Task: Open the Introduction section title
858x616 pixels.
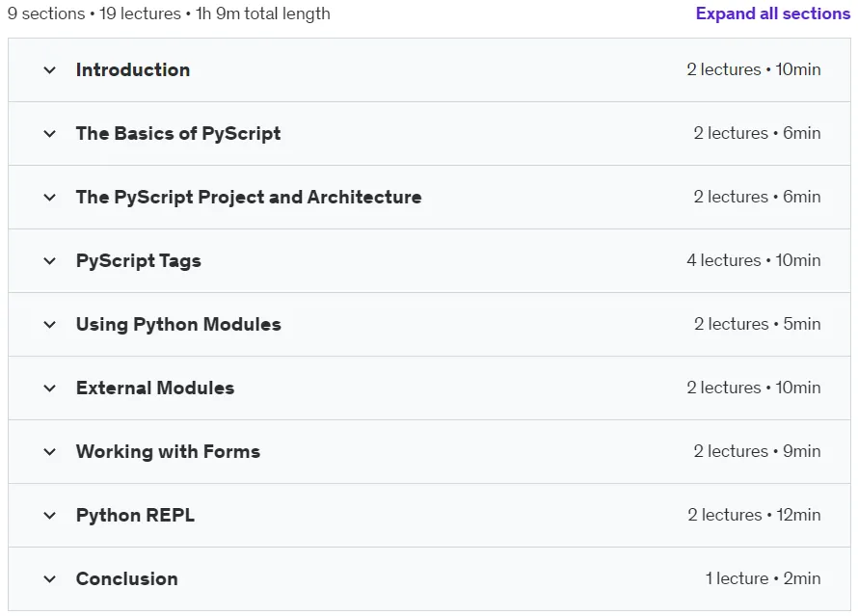Action: 133,70
